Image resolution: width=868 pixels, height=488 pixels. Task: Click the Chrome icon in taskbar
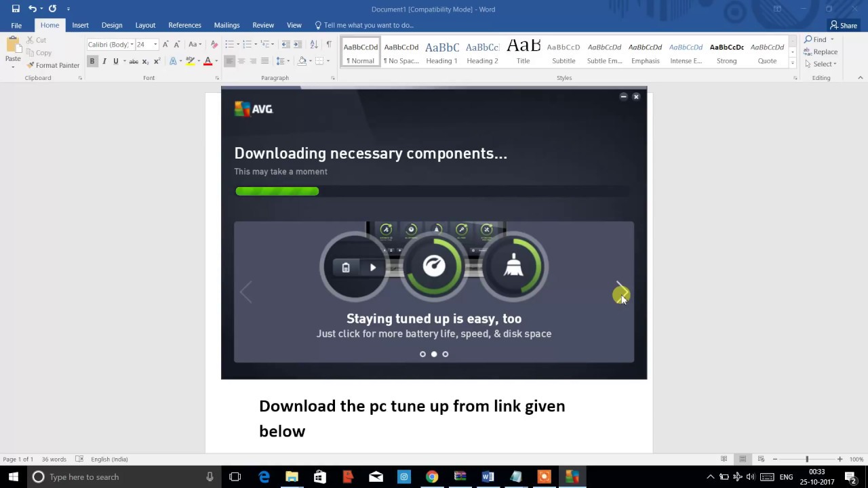point(432,476)
